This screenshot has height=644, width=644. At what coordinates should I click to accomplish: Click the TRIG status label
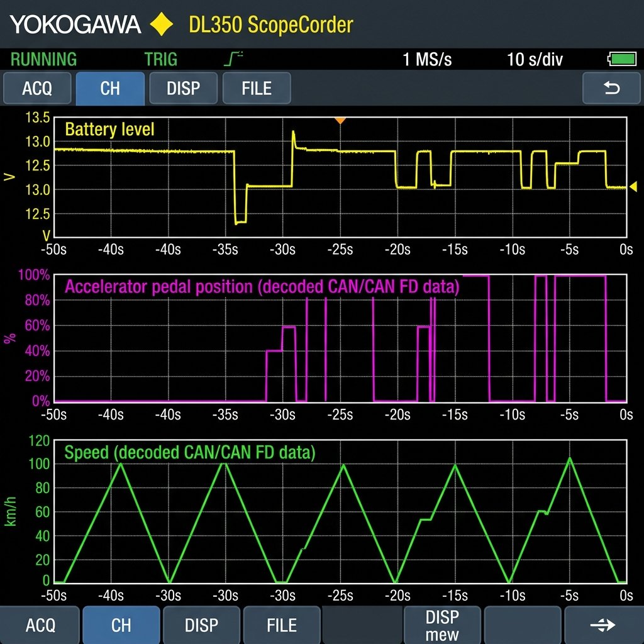point(160,59)
